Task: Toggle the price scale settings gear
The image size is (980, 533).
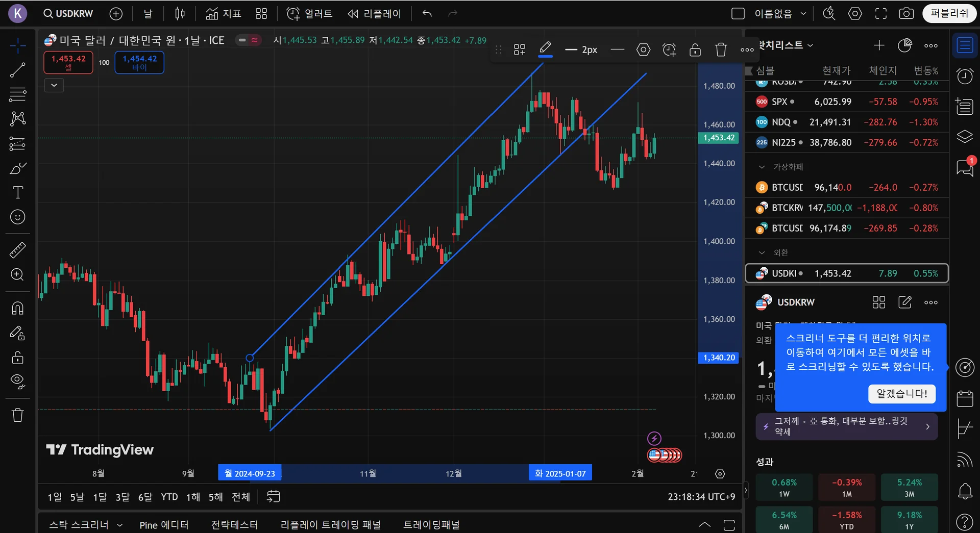Action: pos(720,474)
